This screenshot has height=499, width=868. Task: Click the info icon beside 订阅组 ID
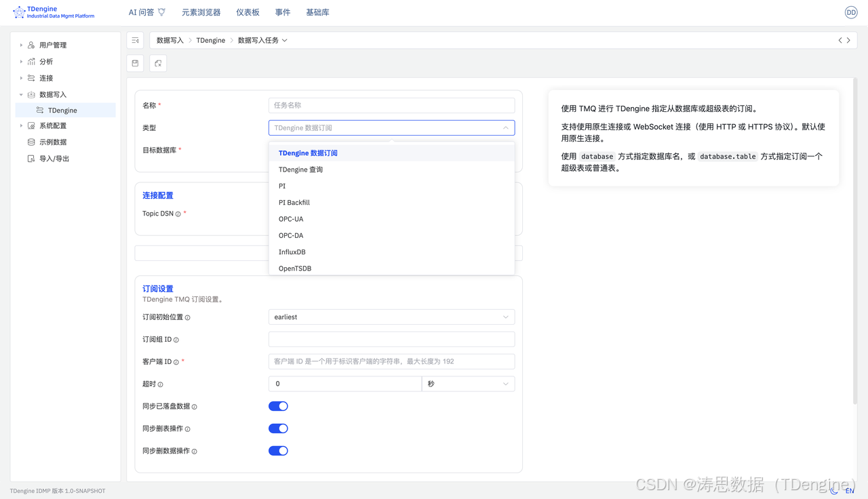pyautogui.click(x=176, y=340)
